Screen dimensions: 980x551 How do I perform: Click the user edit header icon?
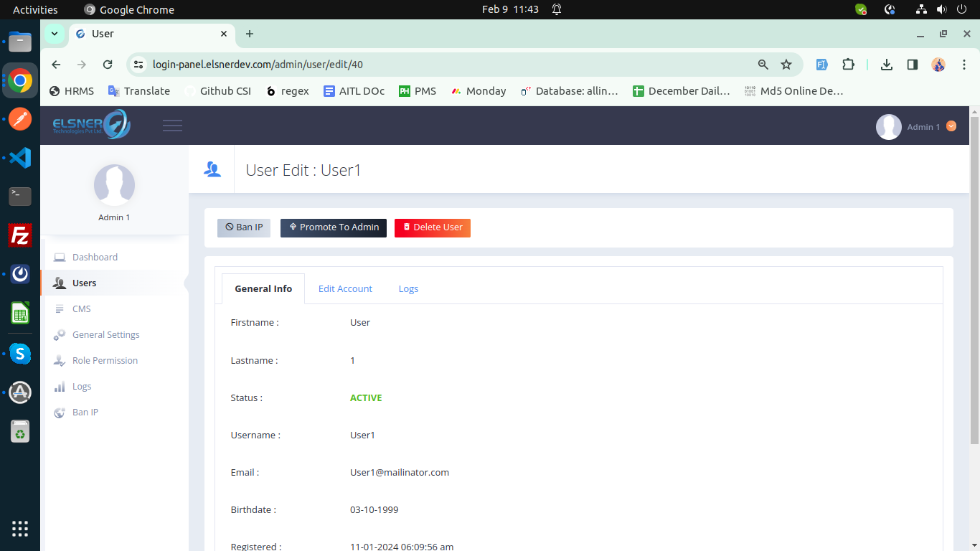pos(211,169)
